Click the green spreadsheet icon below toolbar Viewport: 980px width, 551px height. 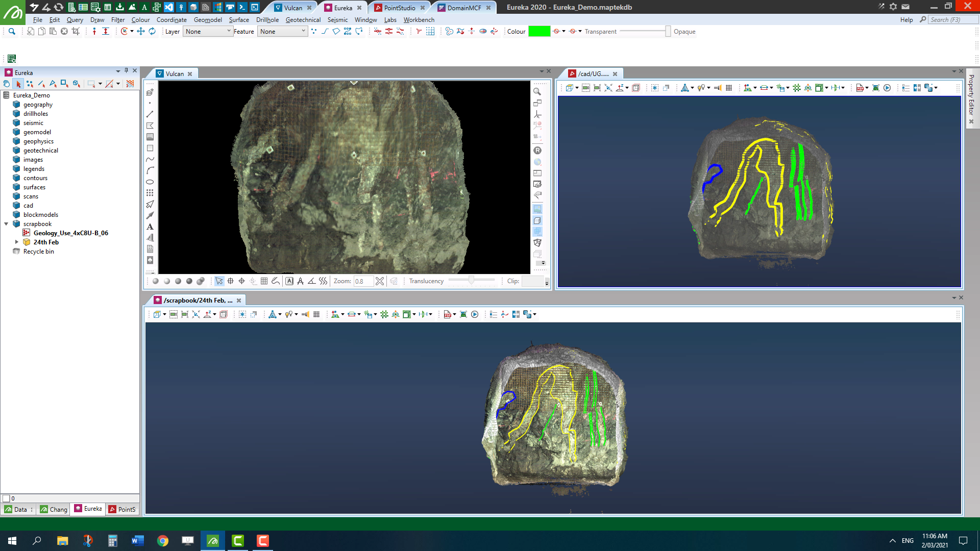(x=12, y=59)
